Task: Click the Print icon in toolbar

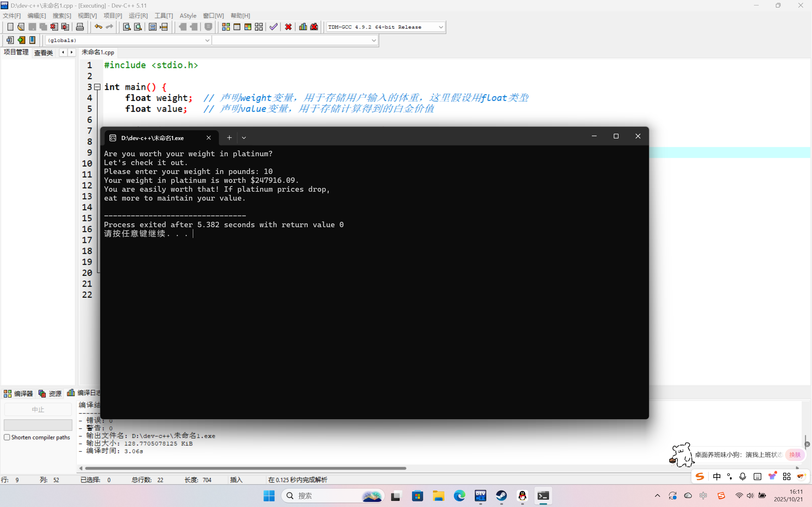Action: 80,27
